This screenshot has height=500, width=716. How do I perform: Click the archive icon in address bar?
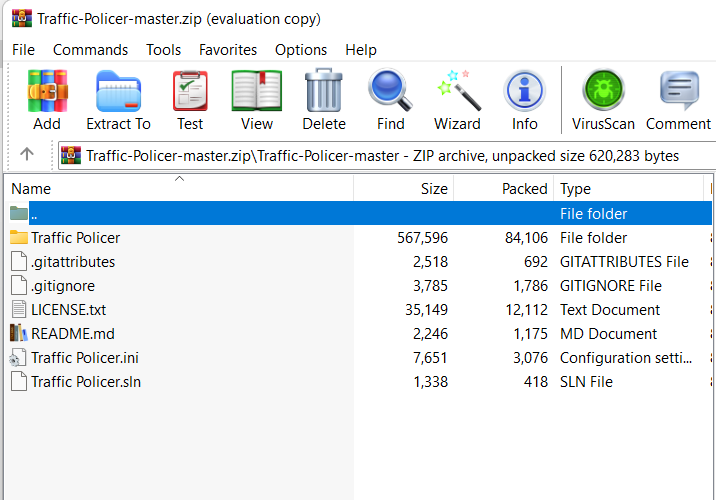point(71,155)
